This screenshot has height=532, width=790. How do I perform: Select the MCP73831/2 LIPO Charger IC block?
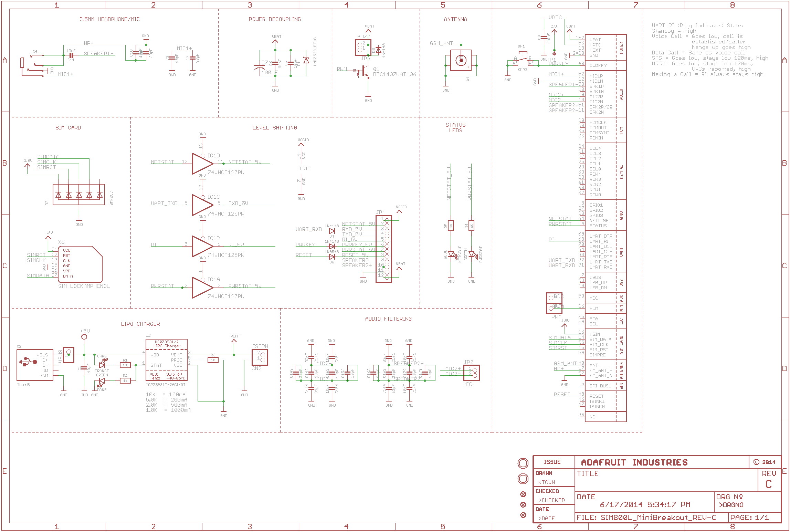pyautogui.click(x=167, y=360)
